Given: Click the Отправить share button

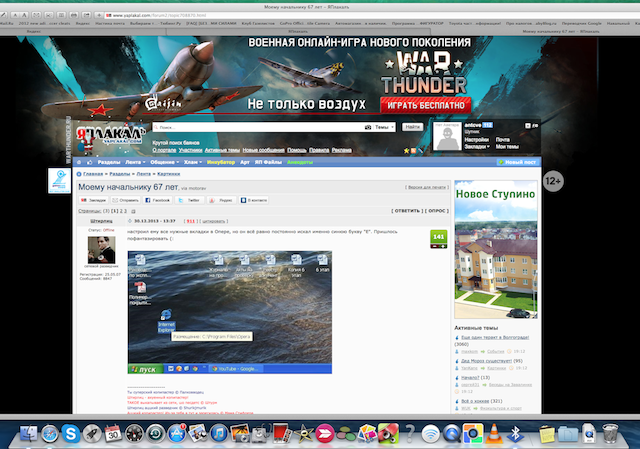Looking at the screenshot, I should (x=125, y=200).
